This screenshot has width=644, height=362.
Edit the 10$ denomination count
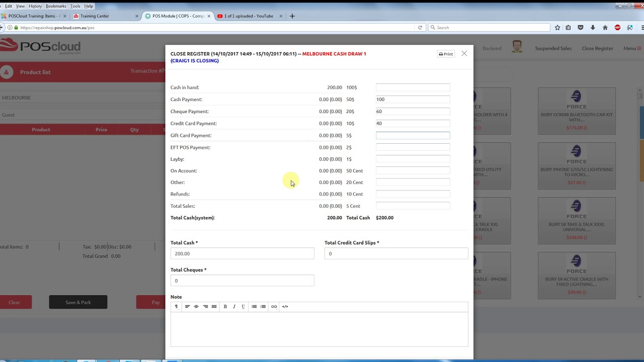413,124
